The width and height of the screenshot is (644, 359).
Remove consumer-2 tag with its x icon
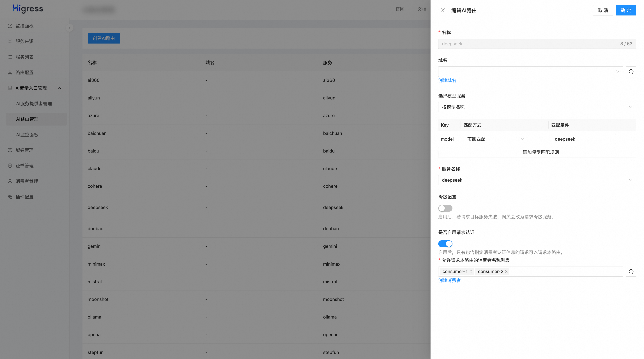(506, 271)
